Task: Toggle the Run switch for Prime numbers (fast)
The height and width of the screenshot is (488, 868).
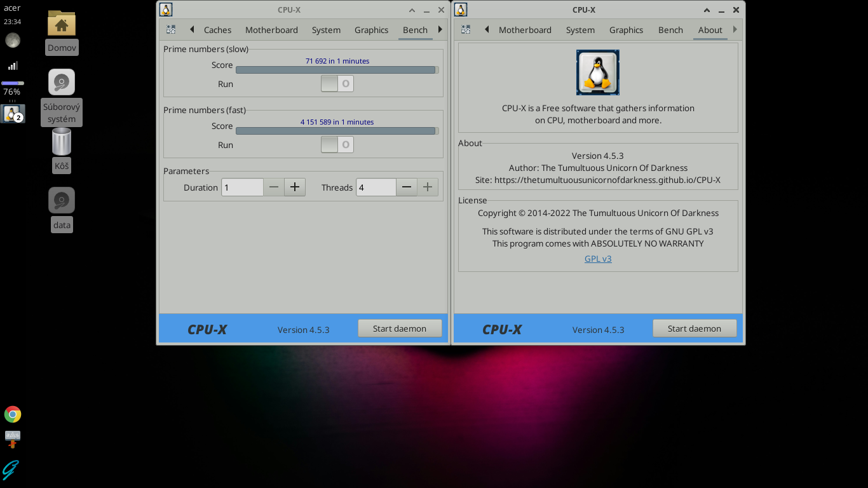Action: click(337, 144)
